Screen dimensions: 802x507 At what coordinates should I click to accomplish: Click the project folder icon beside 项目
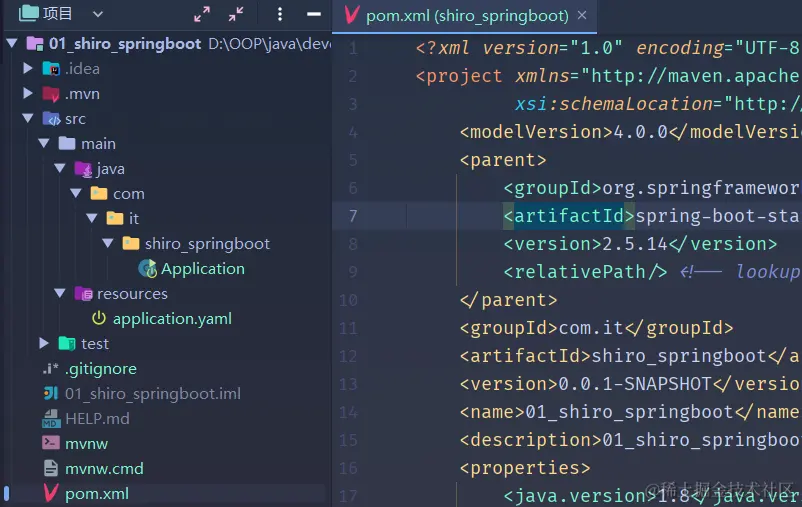pos(29,13)
